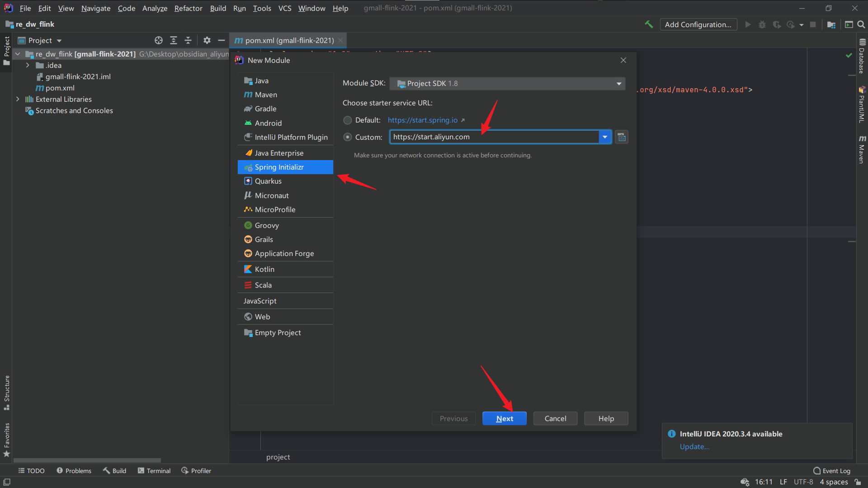The image size is (868, 488).
Task: Open the Navigate menu
Action: tap(96, 8)
